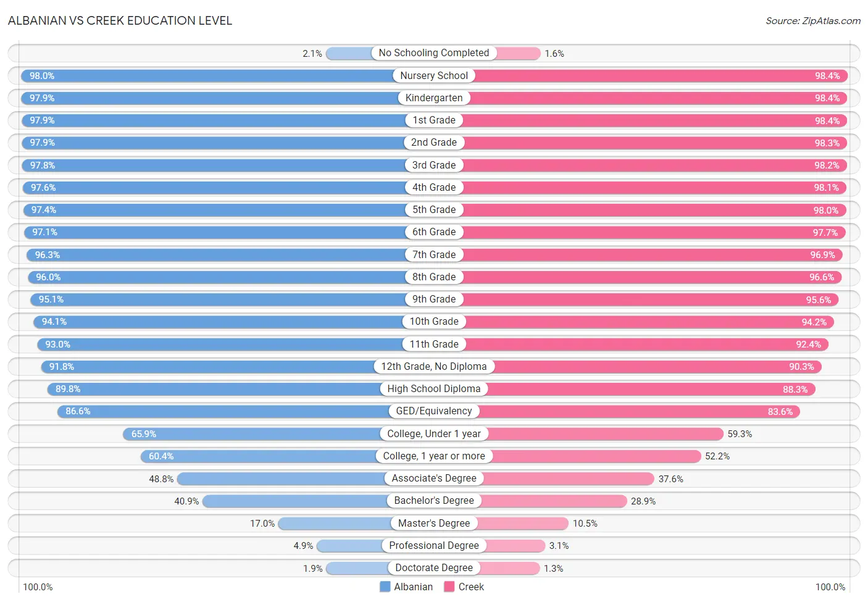Image resolution: width=868 pixels, height=602 pixels.
Task: Click the Albanian blue legend swatch
Action: click(385, 587)
